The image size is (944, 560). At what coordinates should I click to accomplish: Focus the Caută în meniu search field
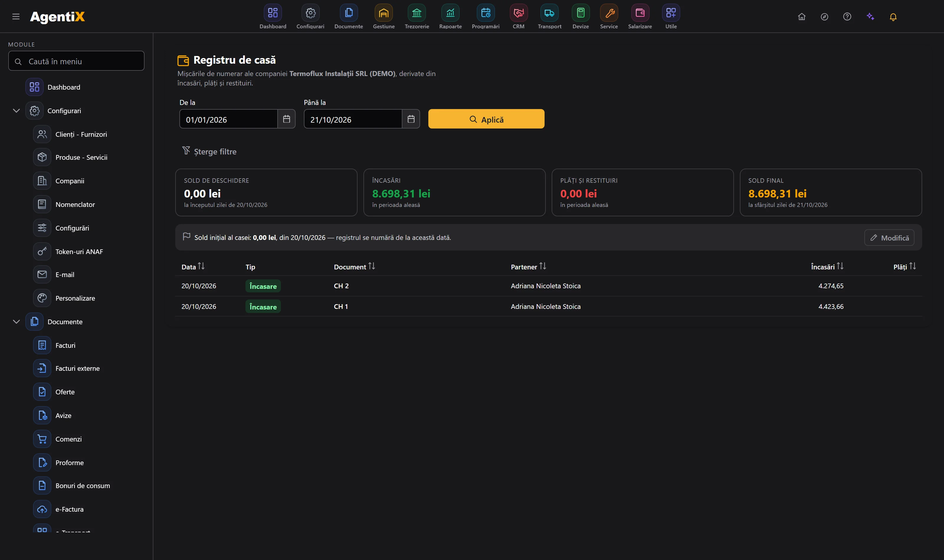click(76, 61)
